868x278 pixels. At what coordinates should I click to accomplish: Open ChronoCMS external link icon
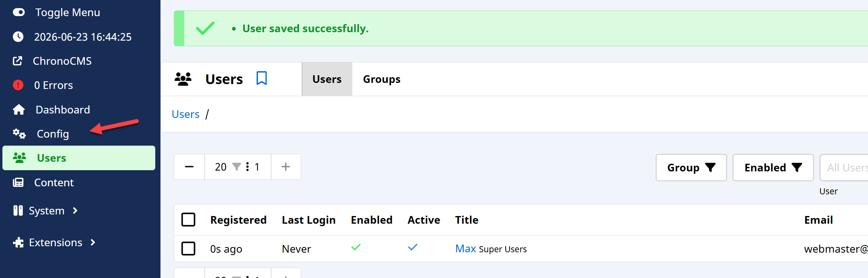18,61
